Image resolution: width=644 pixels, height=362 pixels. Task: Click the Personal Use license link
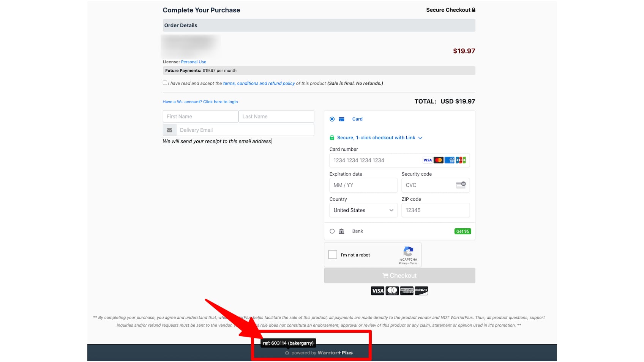(x=193, y=62)
